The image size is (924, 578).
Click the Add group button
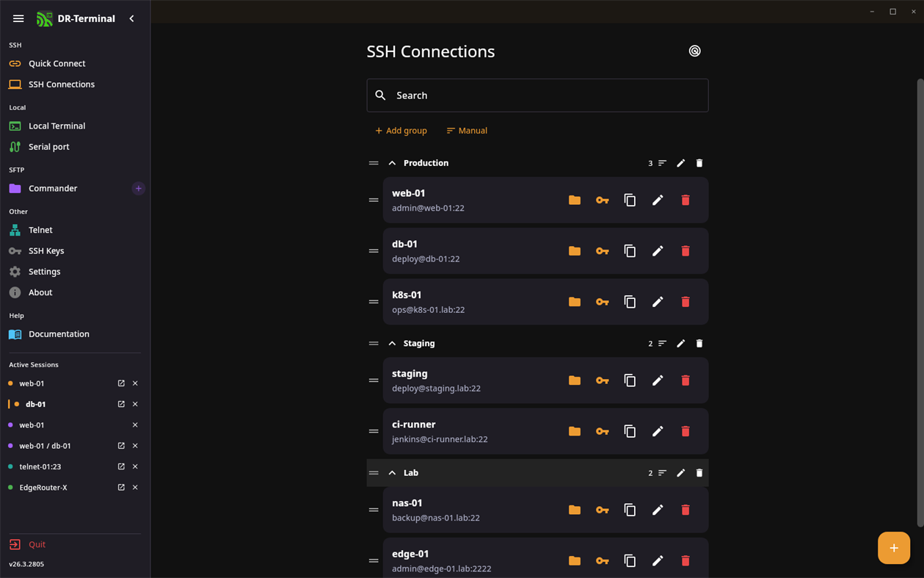click(401, 131)
